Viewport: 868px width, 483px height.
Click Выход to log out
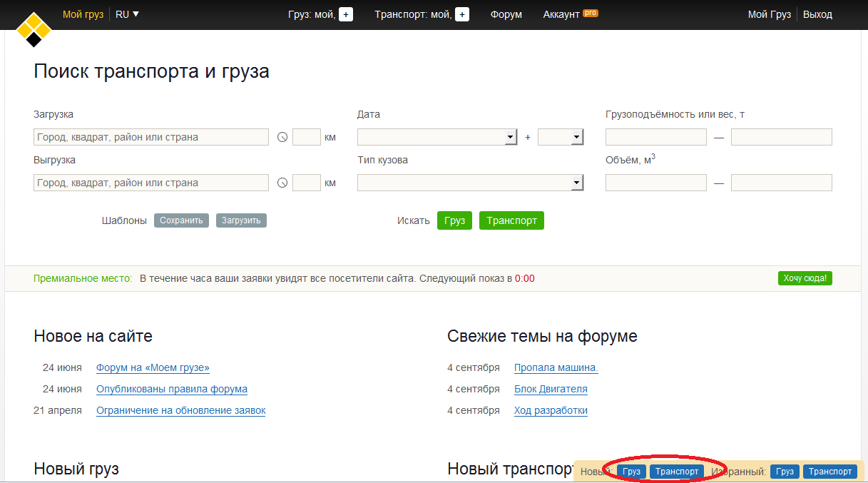[x=817, y=14]
